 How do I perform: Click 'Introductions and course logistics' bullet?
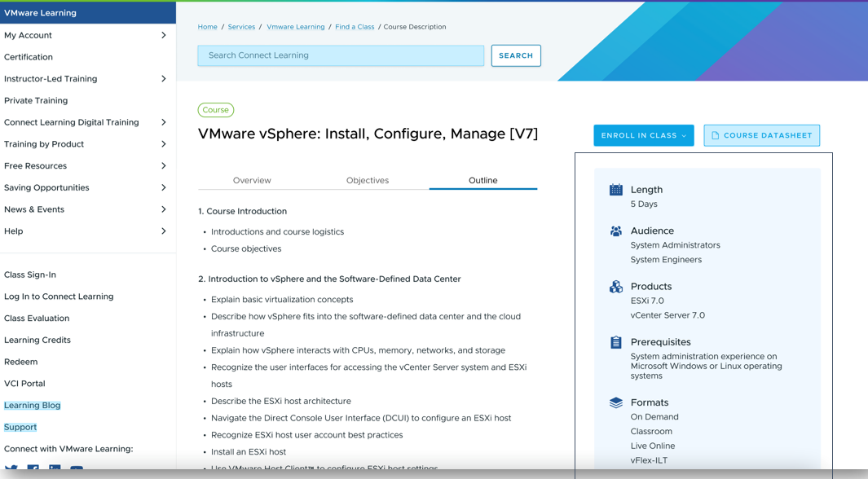coord(277,231)
